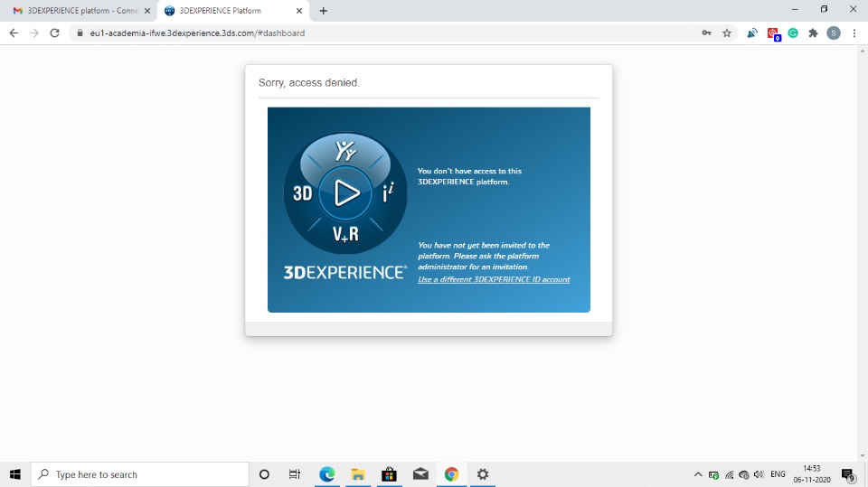The width and height of the screenshot is (868, 487).
Task: Click the "Sorry, access denied." heading
Action: pyautogui.click(x=309, y=83)
